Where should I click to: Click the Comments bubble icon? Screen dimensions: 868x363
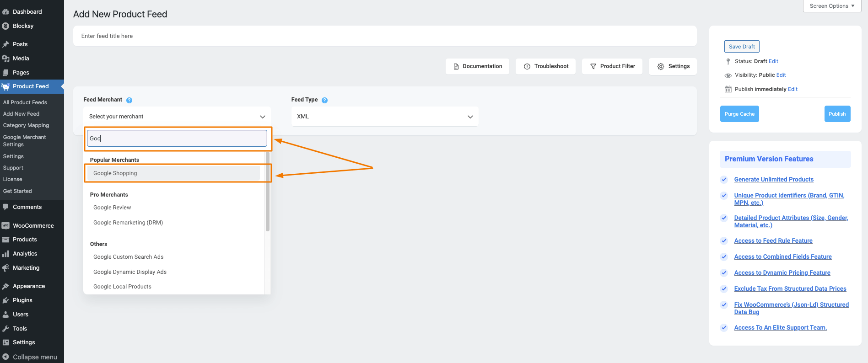[x=5, y=207]
